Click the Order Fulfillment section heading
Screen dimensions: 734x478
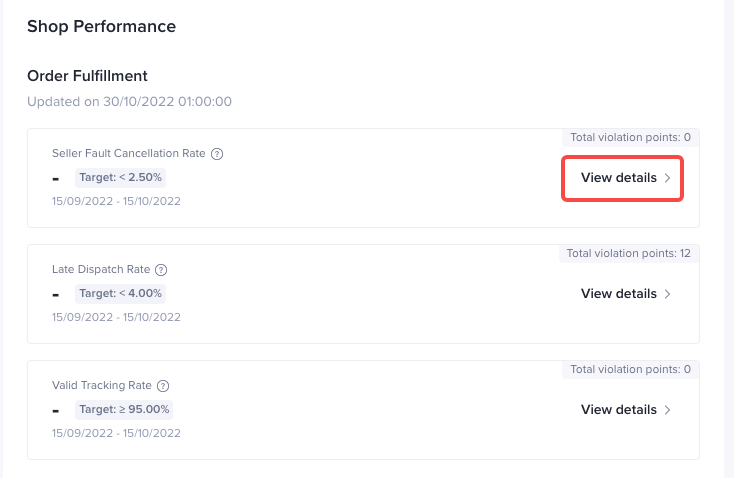tap(87, 76)
